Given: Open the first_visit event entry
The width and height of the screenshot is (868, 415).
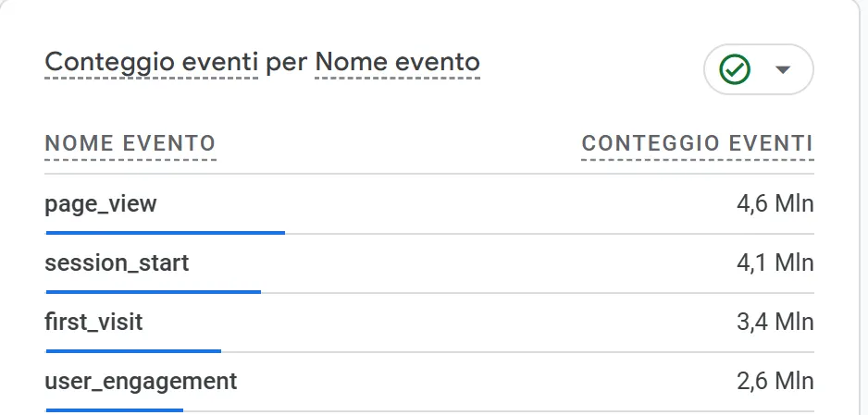Looking at the screenshot, I should coord(93,322).
